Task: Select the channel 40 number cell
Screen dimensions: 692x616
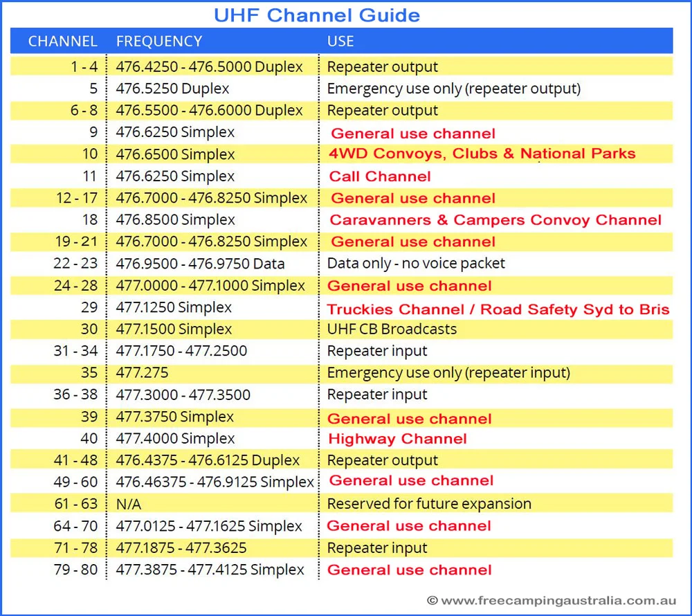Action: coord(89,439)
